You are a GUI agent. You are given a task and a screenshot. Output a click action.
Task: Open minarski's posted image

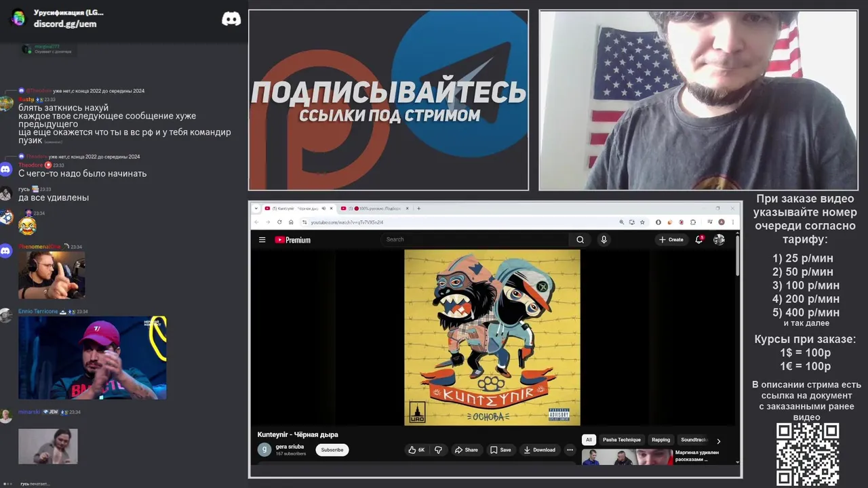48,446
